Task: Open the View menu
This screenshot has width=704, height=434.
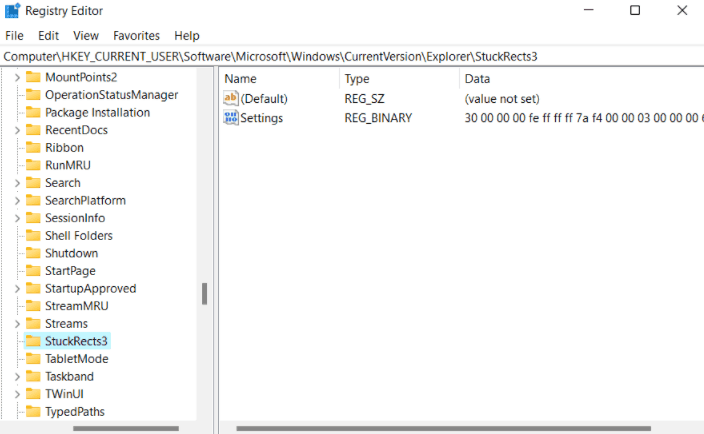Action: (86, 35)
